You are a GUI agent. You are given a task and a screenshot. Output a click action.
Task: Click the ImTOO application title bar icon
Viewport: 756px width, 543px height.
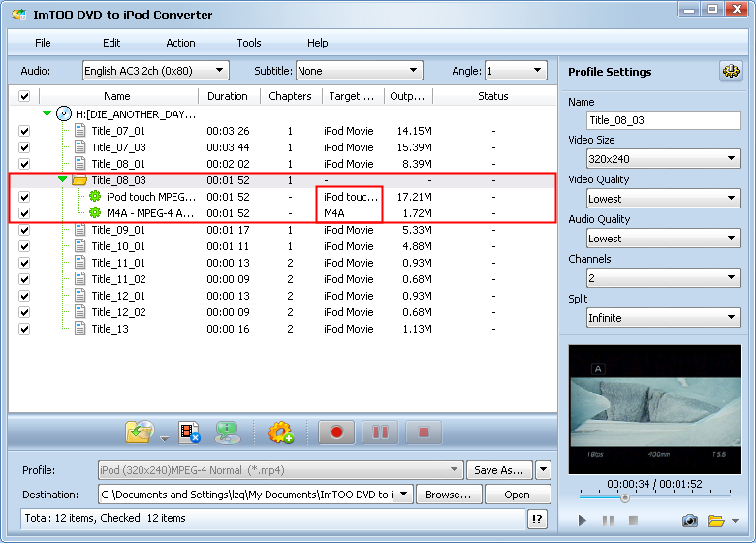[x=18, y=15]
